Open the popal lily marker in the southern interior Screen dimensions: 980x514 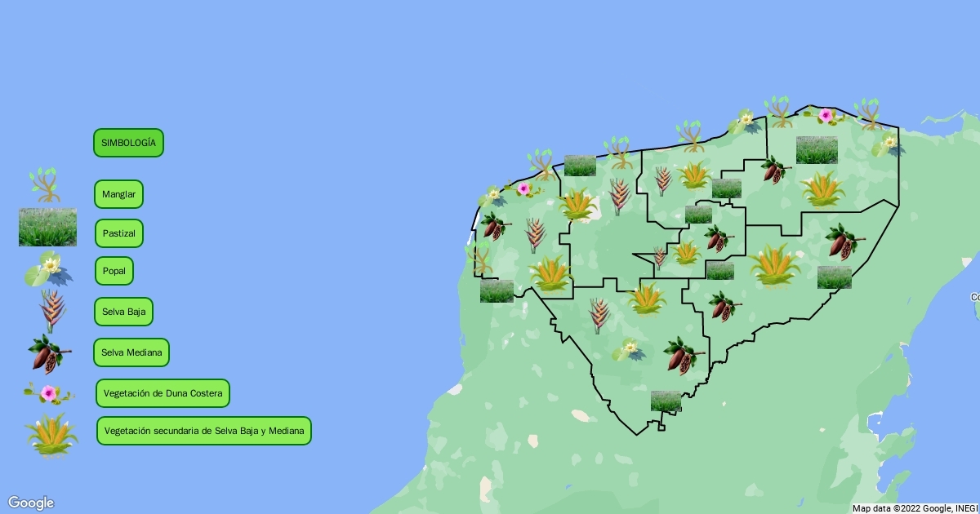tap(627, 351)
